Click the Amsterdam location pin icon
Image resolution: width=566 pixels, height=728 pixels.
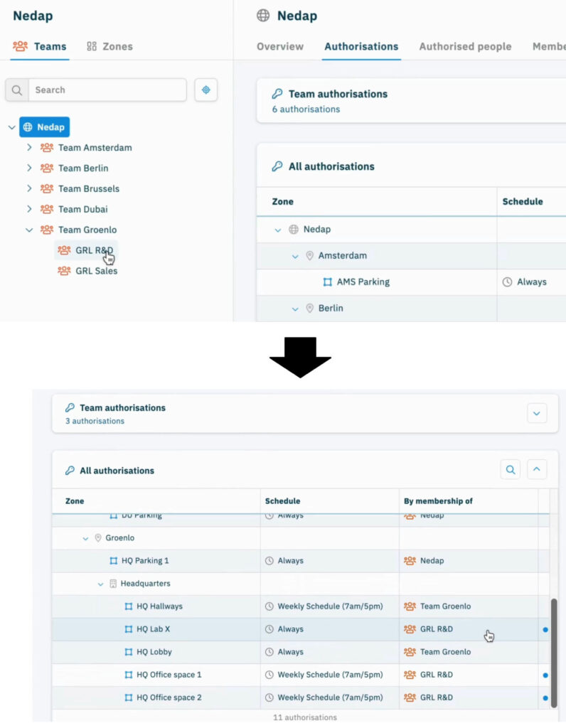tap(310, 255)
